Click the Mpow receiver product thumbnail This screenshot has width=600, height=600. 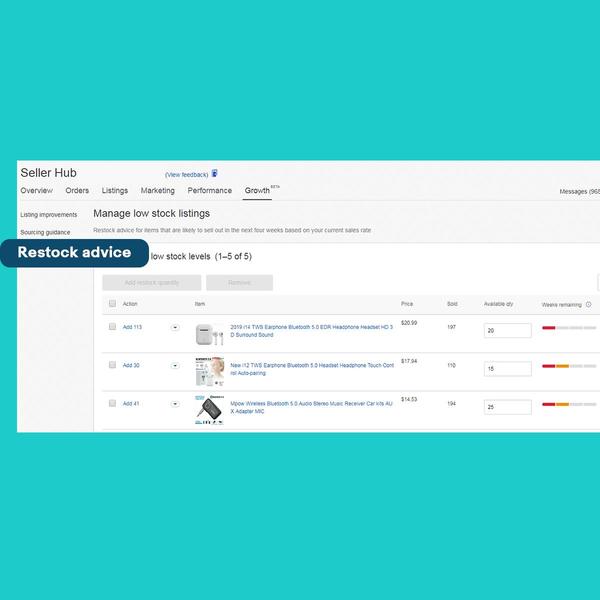tap(209, 409)
